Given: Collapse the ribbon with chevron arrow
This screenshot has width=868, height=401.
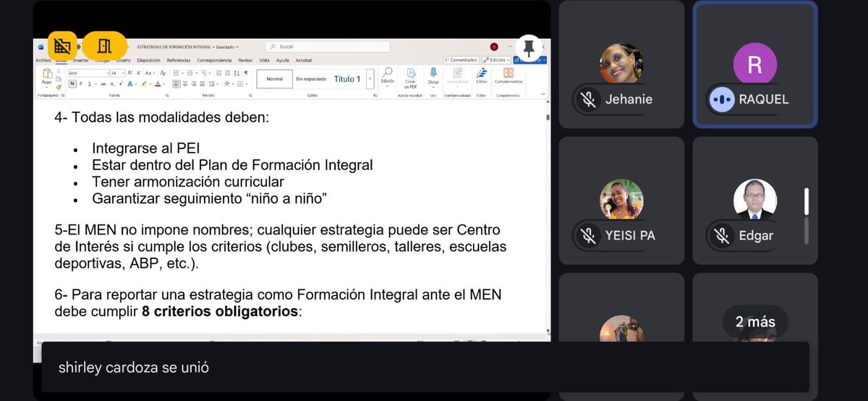Looking at the screenshot, I should [543, 93].
